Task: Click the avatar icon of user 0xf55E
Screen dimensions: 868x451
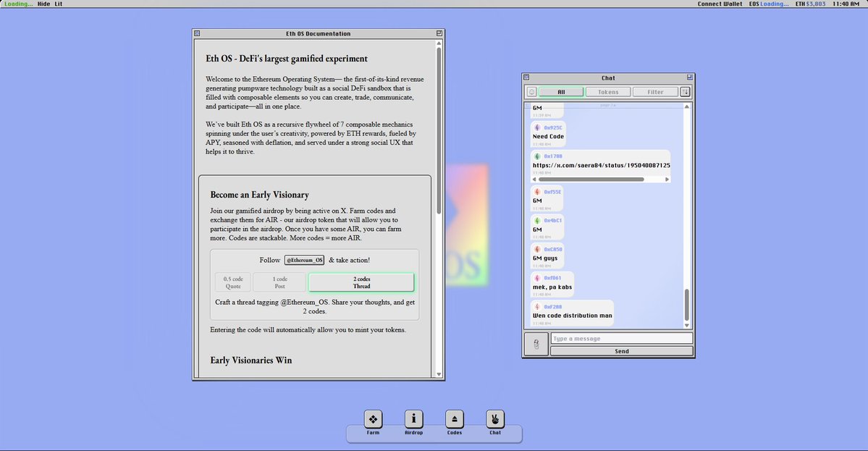Action: click(x=537, y=192)
